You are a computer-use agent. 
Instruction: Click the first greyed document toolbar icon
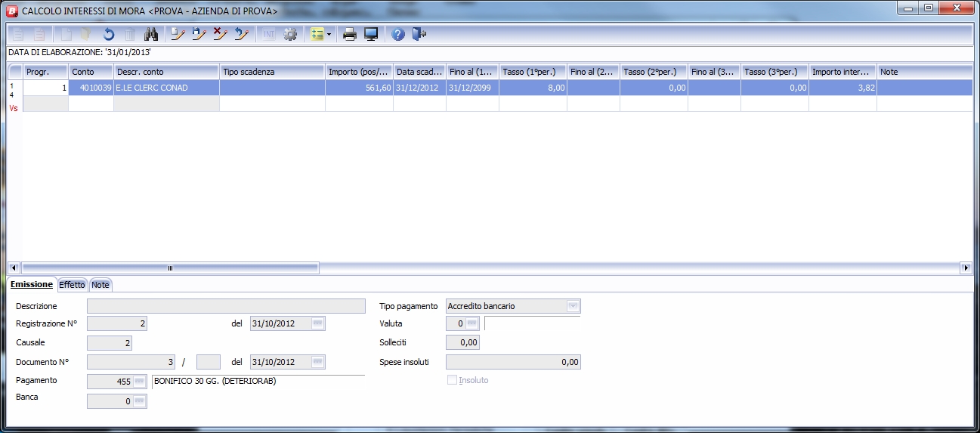point(18,34)
